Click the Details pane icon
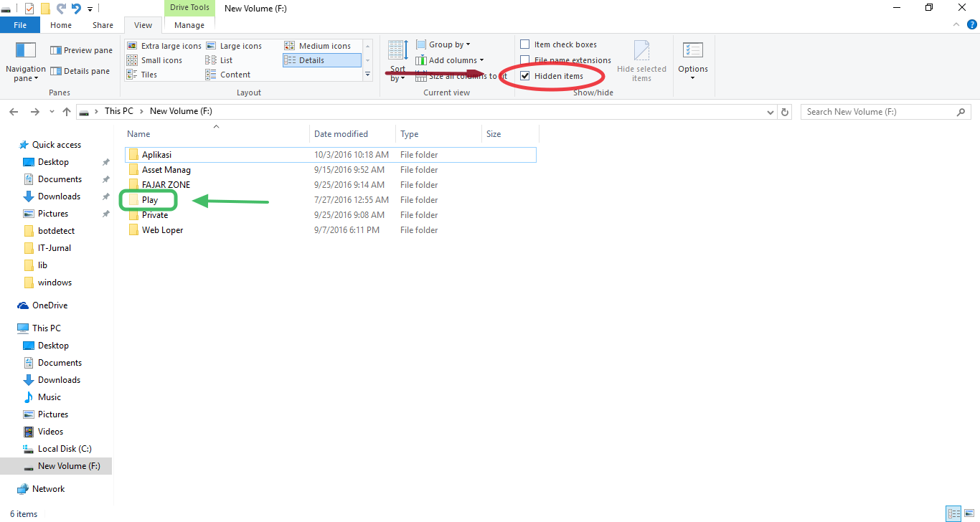The height and width of the screenshot is (522, 980). (55, 71)
